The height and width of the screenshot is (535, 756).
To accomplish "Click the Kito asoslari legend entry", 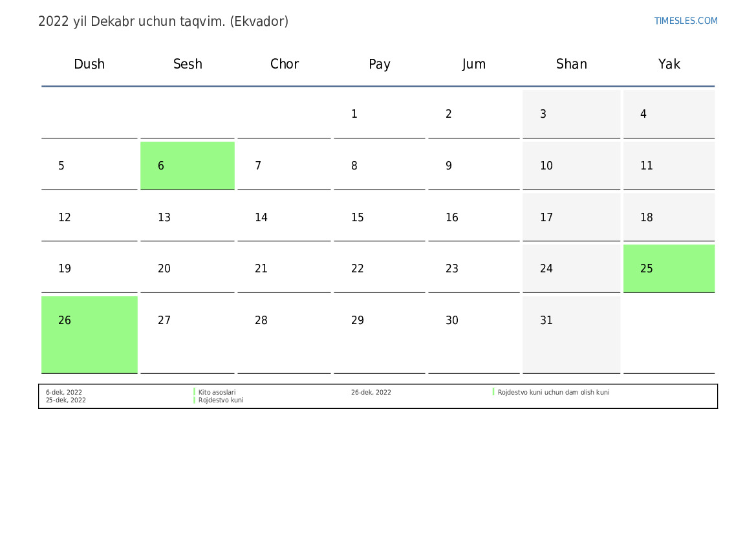I will click(217, 392).
